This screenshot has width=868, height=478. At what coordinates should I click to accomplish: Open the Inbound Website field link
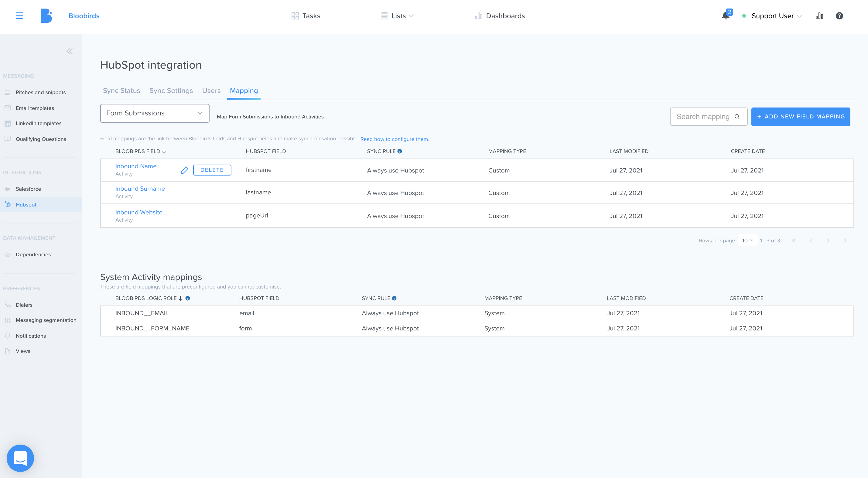pos(141,212)
